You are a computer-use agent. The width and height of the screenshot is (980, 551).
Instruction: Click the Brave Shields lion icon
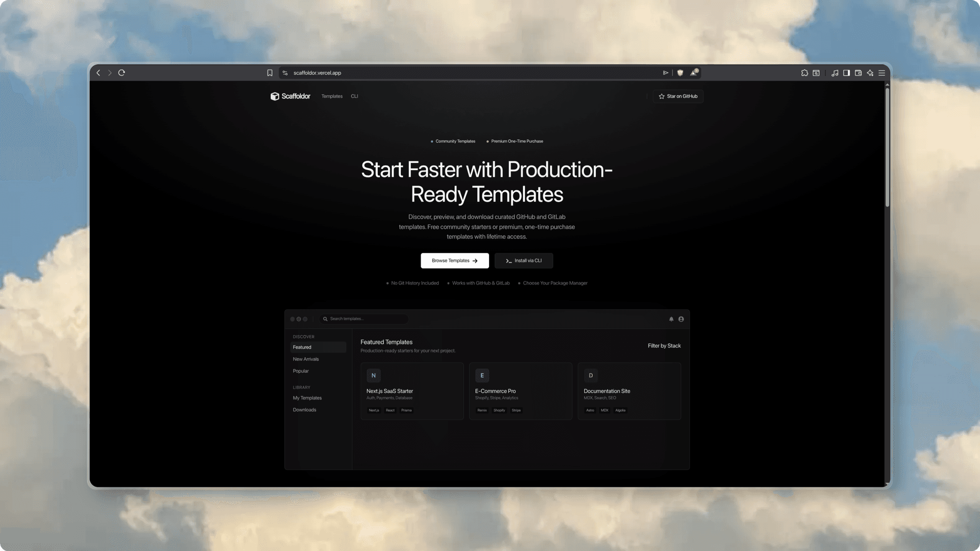tap(680, 73)
